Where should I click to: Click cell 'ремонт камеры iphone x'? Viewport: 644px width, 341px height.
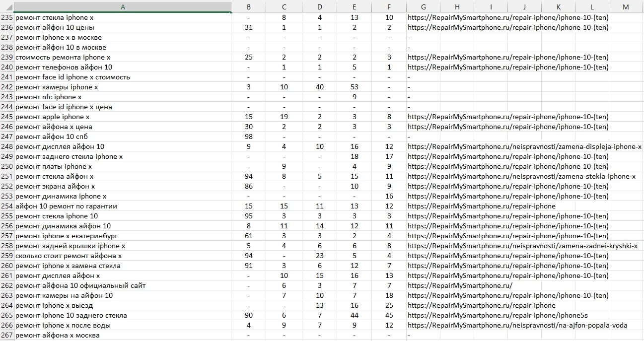[x=123, y=87]
